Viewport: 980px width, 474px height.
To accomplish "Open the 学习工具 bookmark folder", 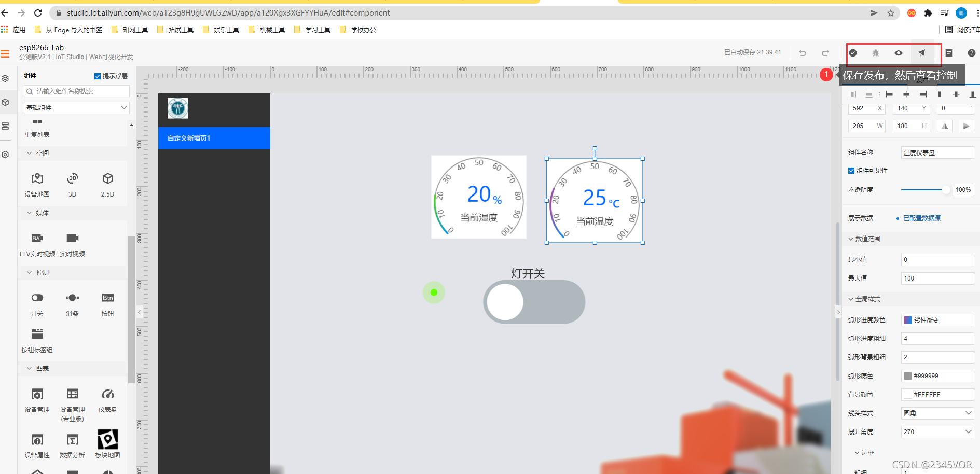I will [313, 30].
